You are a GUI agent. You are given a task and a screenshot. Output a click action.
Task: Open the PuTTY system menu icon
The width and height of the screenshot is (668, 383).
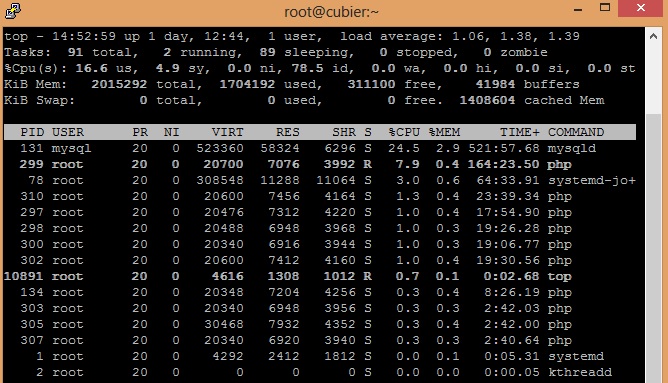13,11
